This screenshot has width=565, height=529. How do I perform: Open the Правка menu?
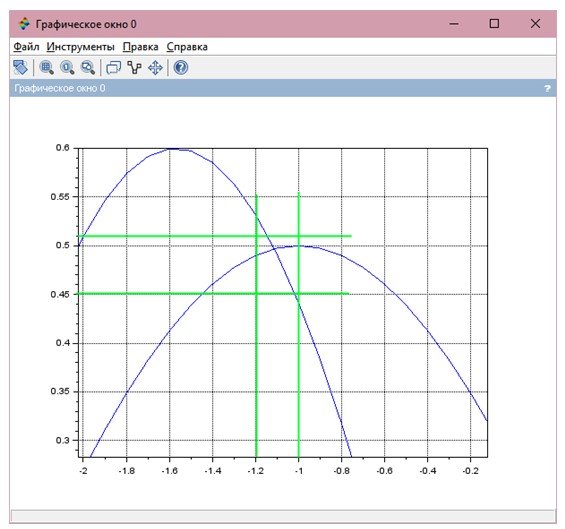pyautogui.click(x=141, y=47)
